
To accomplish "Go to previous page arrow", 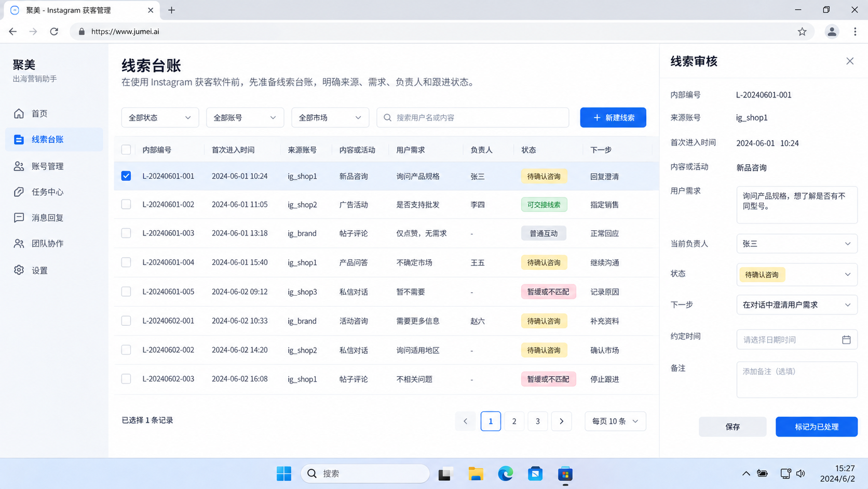I will coord(465,421).
